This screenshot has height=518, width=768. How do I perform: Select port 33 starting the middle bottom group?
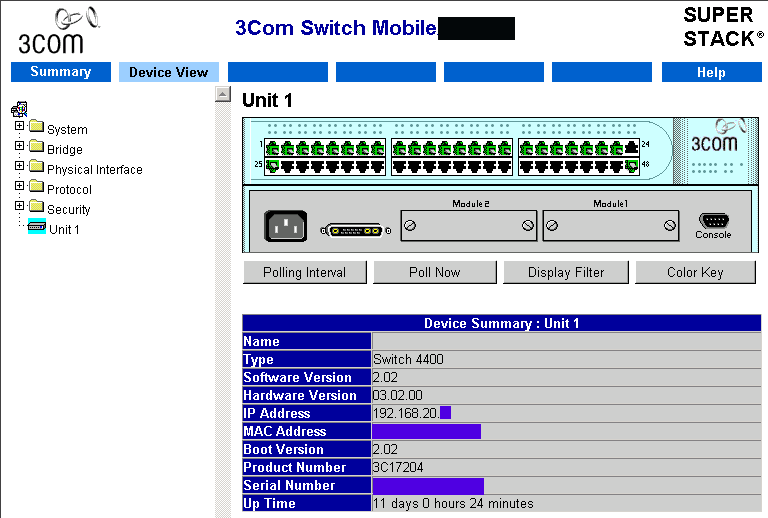coord(400,166)
